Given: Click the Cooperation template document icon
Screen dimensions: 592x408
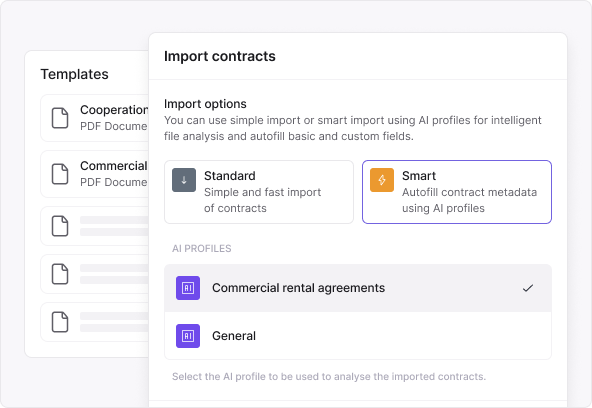Looking at the screenshot, I should pyautogui.click(x=60, y=118).
